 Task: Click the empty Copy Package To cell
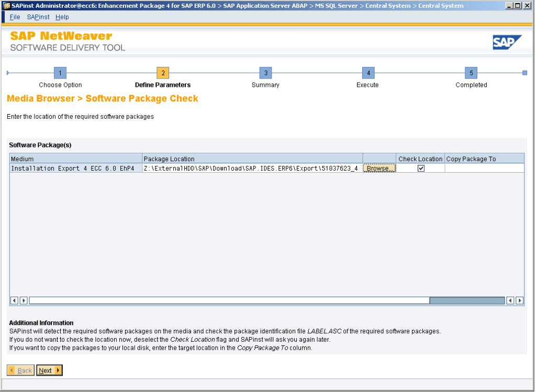(484, 168)
